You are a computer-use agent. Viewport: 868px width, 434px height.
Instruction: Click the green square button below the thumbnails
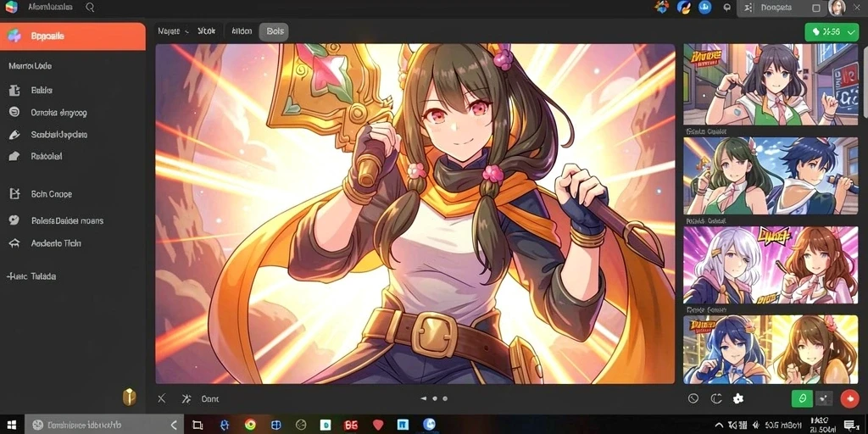pos(802,398)
